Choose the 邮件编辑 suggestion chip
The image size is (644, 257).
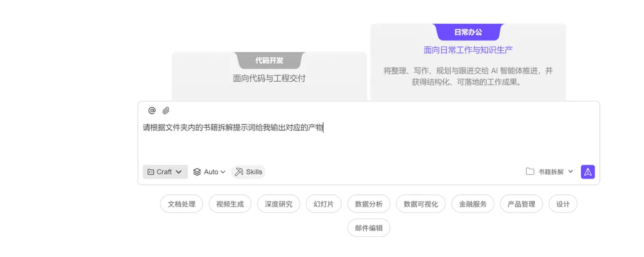coord(369,228)
